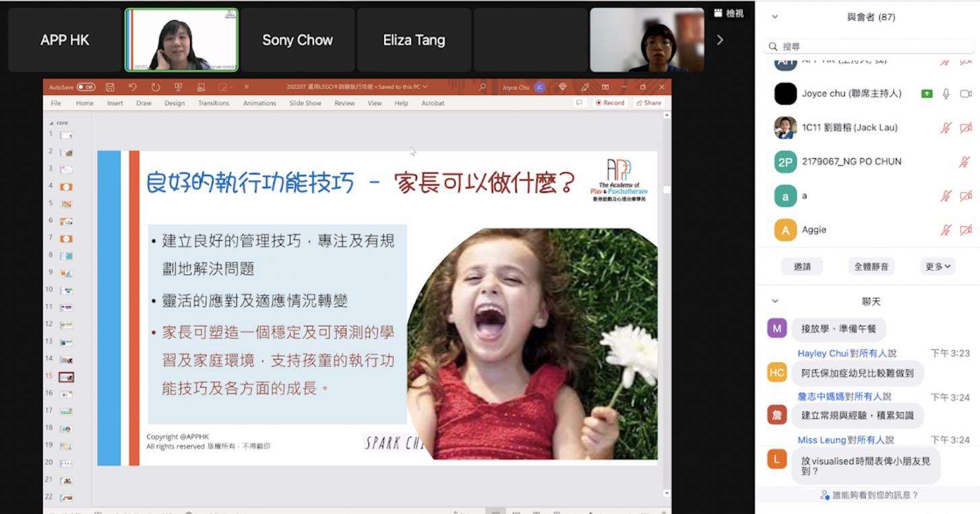This screenshot has width=980, height=514.
Task: Click the Share button in PowerPoint
Action: tap(648, 103)
